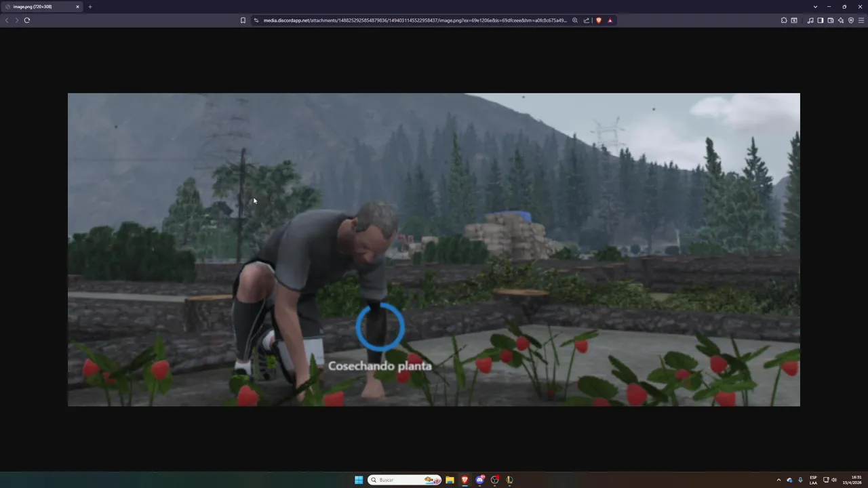This screenshot has height=488, width=868.
Task: Open Brave Rewards triangle icon
Action: (x=610, y=20)
